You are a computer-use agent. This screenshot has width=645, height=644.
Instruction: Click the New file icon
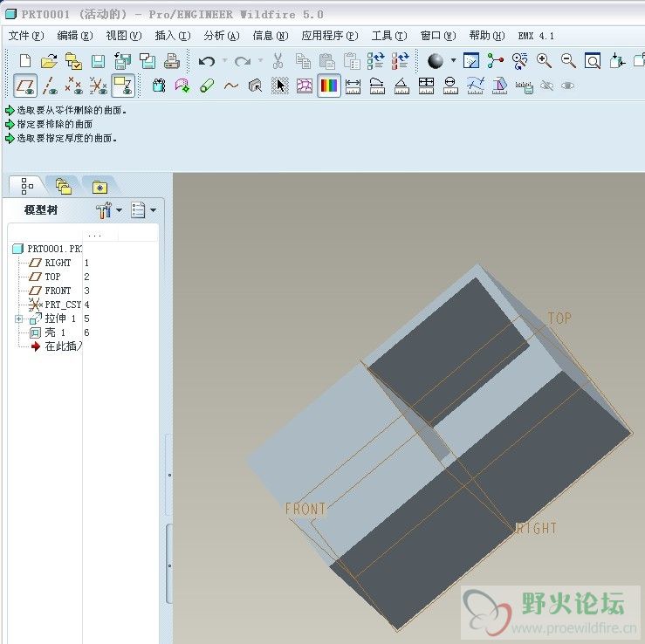click(x=25, y=61)
